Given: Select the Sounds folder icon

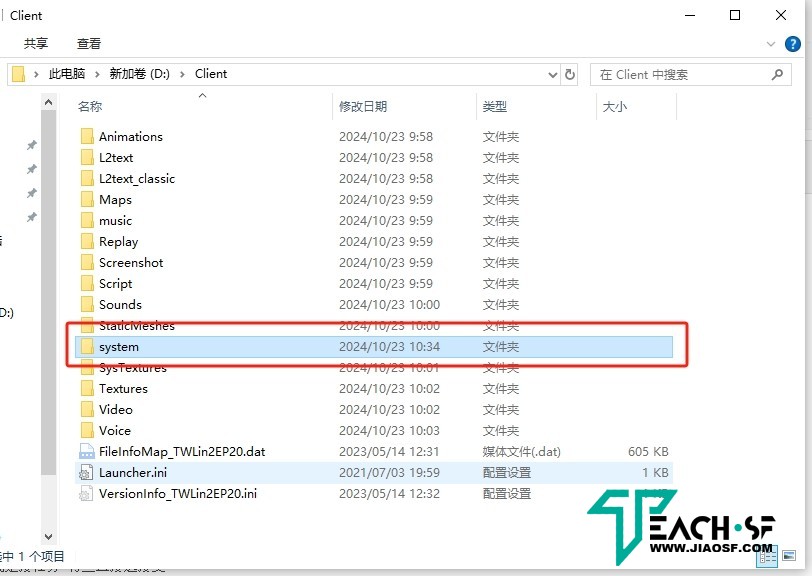Looking at the screenshot, I should pyautogui.click(x=87, y=305).
